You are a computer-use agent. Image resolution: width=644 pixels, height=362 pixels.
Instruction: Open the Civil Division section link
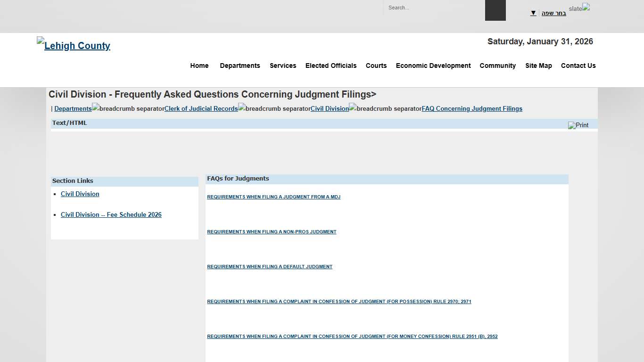80,194
